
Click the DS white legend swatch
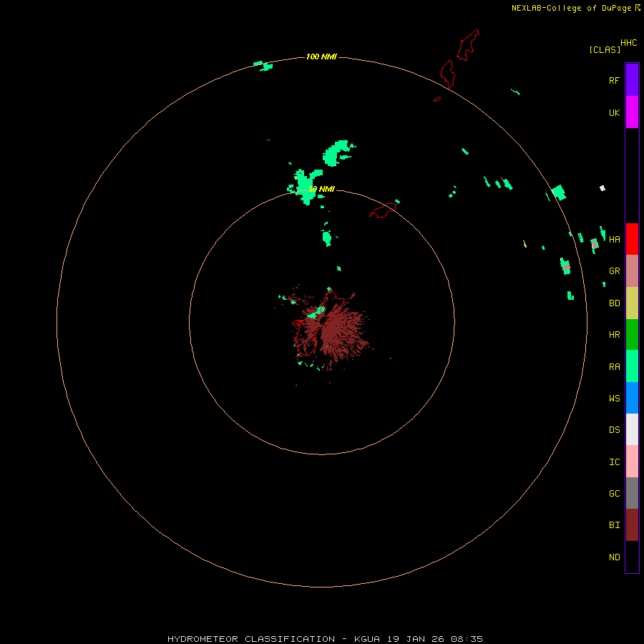(x=632, y=429)
